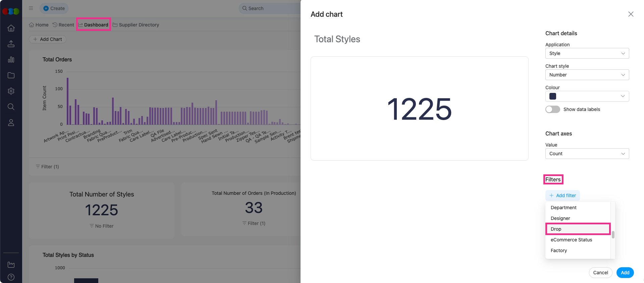This screenshot has width=644, height=283.
Task: Open the Help question-mark icon
Action: (11, 277)
